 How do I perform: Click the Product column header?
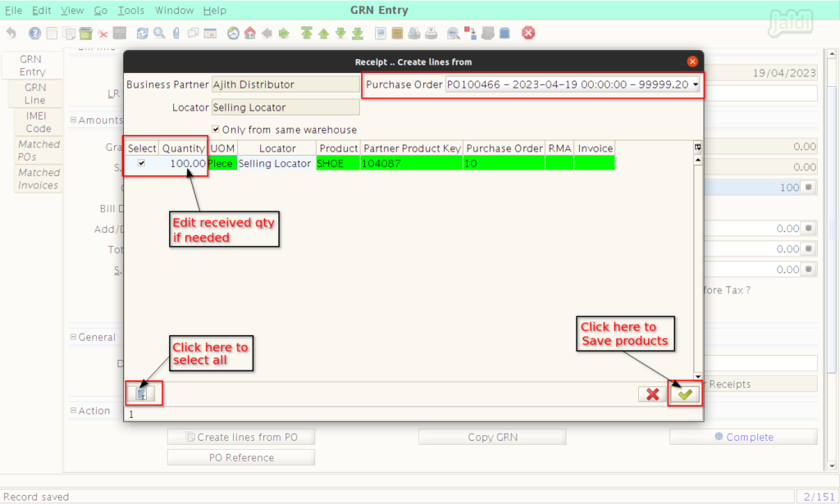338,148
